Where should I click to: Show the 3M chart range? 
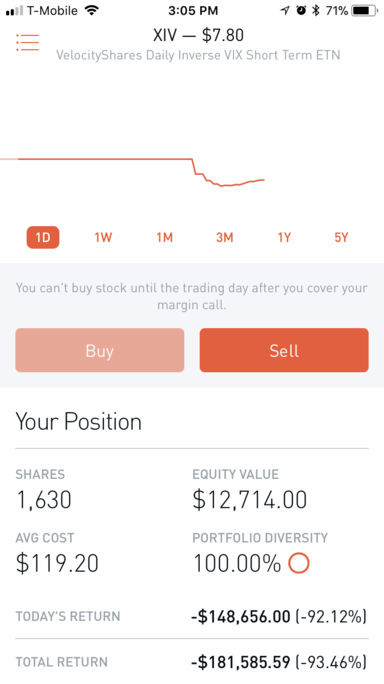pos(225,237)
